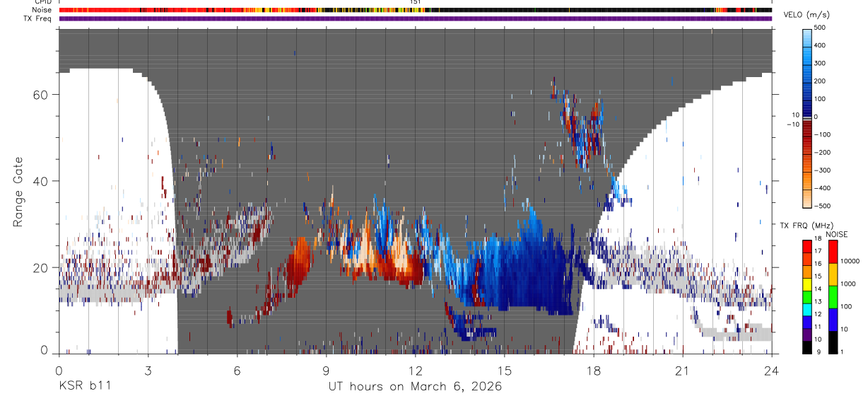
Task: Click velocity scale tick '-300'
Action: click(x=822, y=170)
